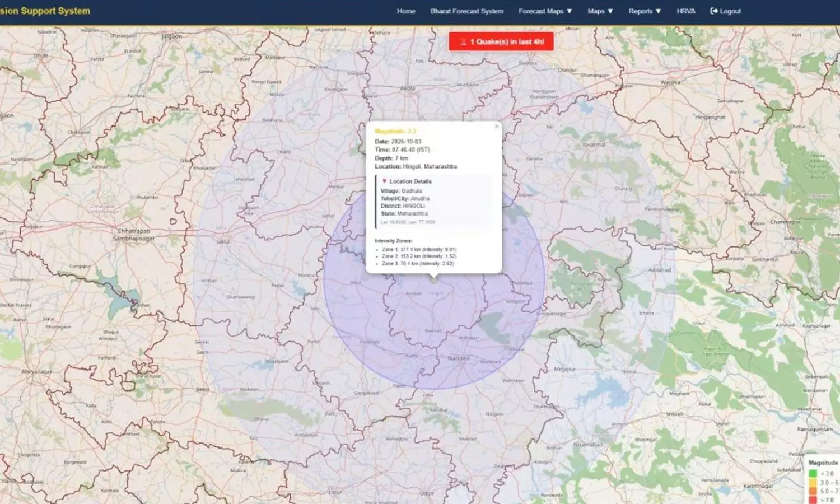Click the Zone 2 intensity entry
The height and width of the screenshot is (504, 840).
point(419,256)
